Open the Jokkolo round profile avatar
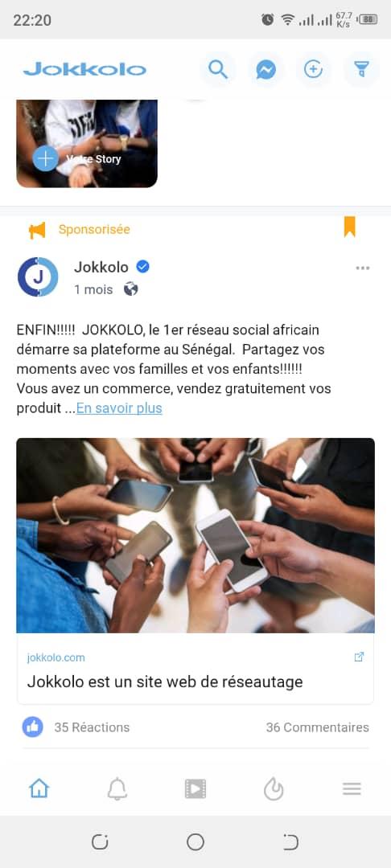 pyautogui.click(x=38, y=276)
